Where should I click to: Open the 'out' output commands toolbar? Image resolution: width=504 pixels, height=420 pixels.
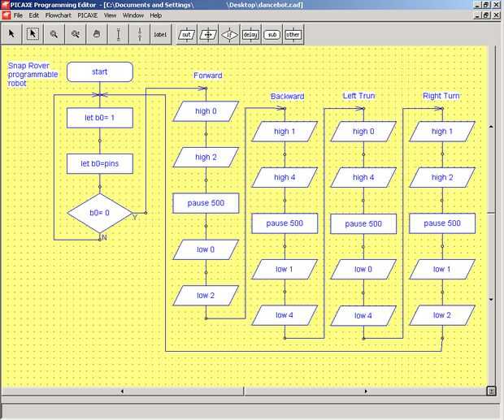186,34
